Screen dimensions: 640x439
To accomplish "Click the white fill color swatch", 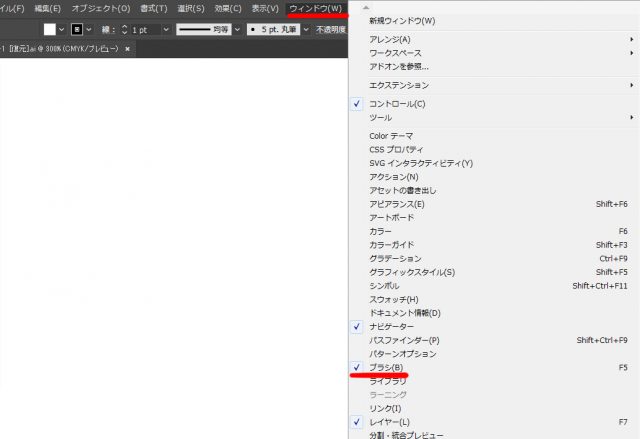I will click(x=49, y=29).
